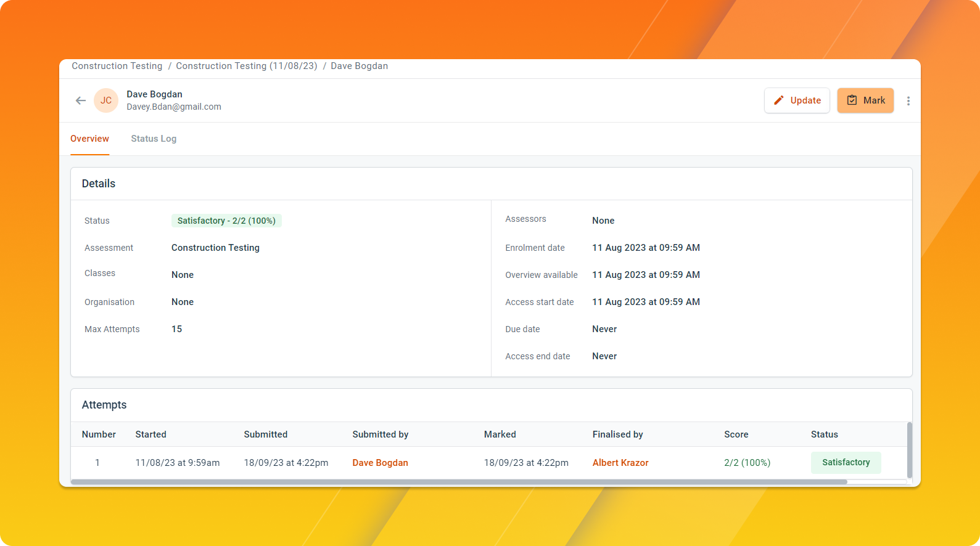Click the Mark button
980x546 pixels.
coord(865,100)
